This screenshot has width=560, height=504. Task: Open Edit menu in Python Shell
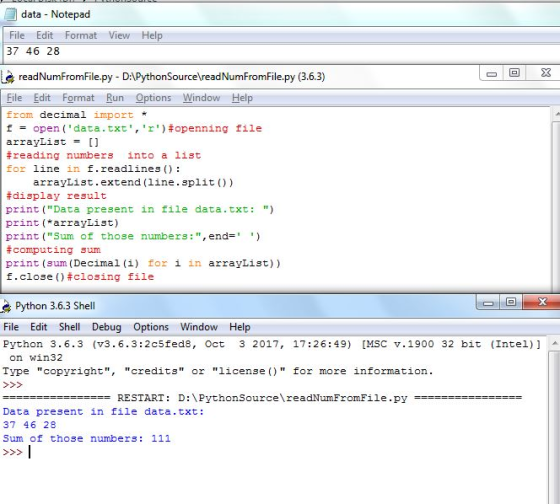pyautogui.click(x=39, y=327)
